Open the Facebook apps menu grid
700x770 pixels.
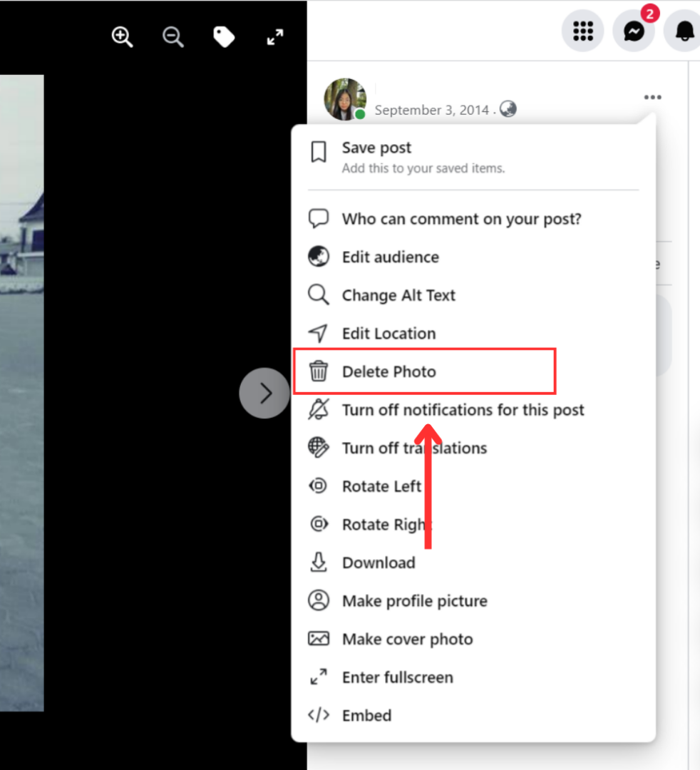pyautogui.click(x=583, y=31)
